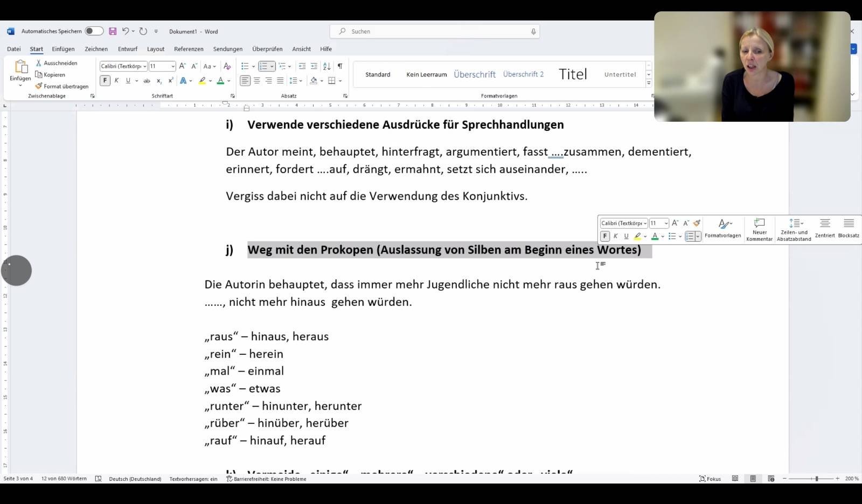Image resolution: width=862 pixels, height=504 pixels.
Task: Increase paragraph indent
Action: 314,66
